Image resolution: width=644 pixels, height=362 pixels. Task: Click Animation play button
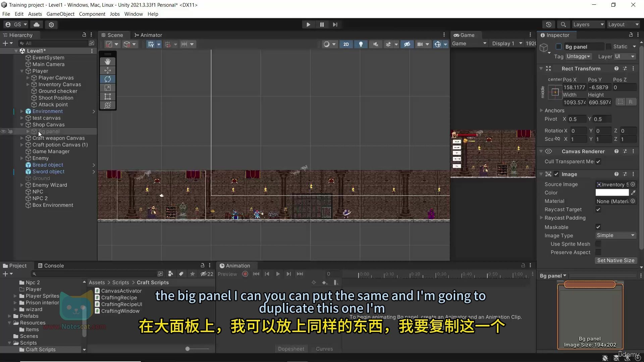278,274
